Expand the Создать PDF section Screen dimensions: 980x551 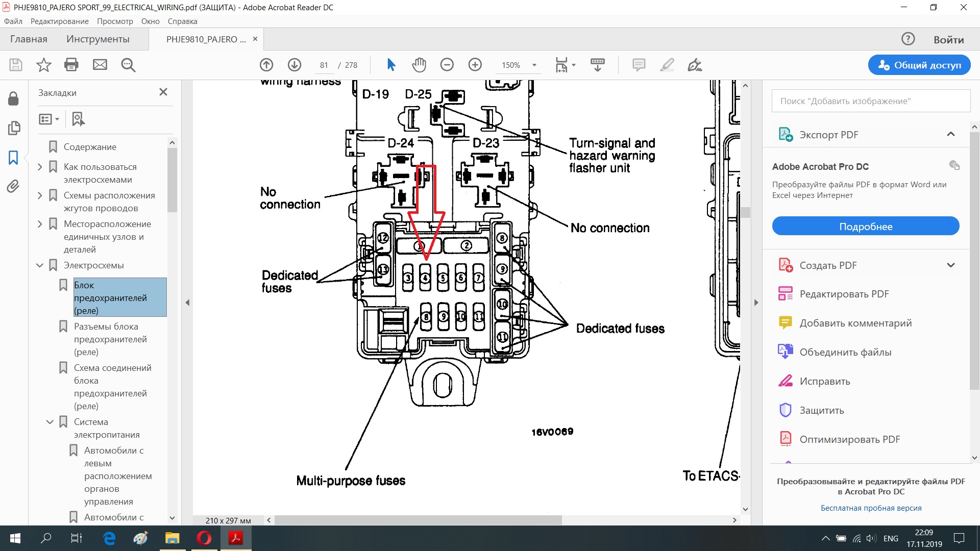(x=950, y=265)
